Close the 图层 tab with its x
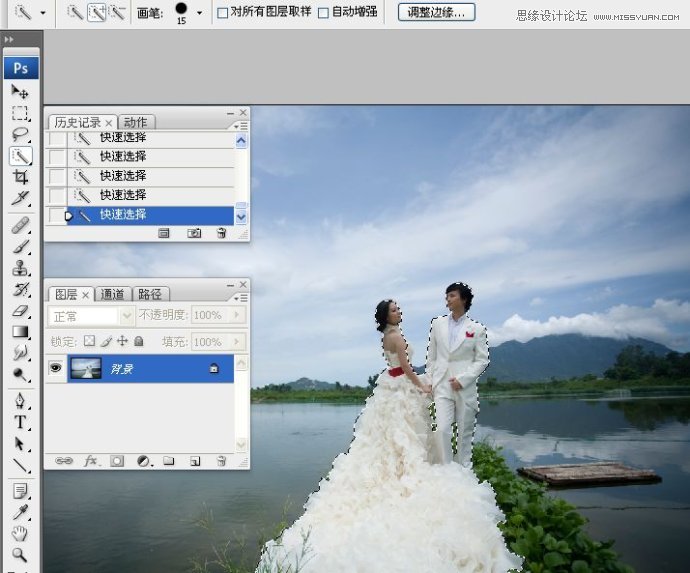Image resolution: width=690 pixels, height=573 pixels. pyautogui.click(x=86, y=295)
